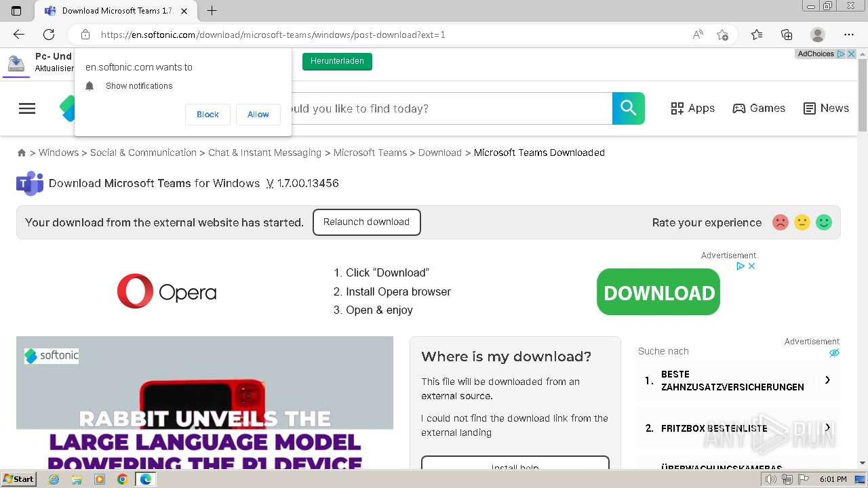Open the Favorites list
The height and width of the screenshot is (488, 868).
(x=757, y=35)
